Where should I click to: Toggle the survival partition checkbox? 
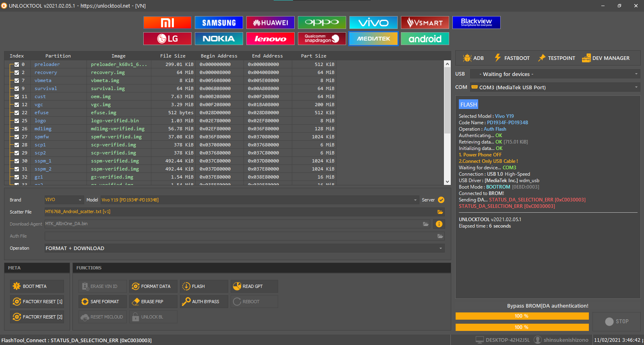point(17,88)
